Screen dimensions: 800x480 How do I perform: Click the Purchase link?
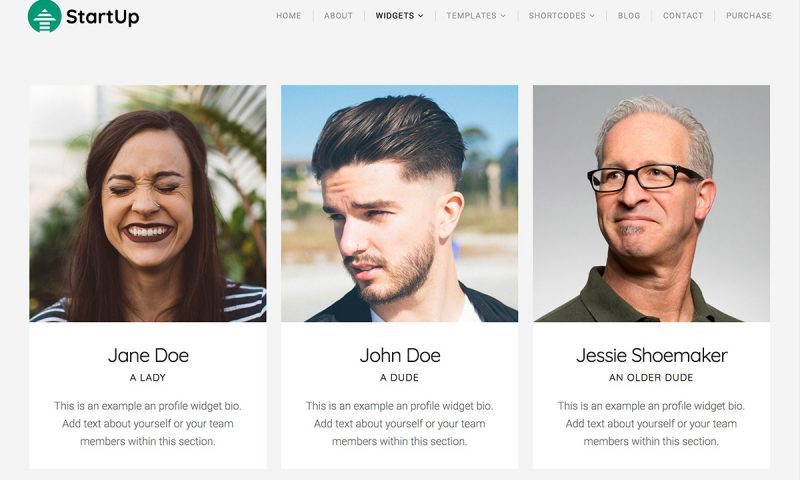coord(749,16)
